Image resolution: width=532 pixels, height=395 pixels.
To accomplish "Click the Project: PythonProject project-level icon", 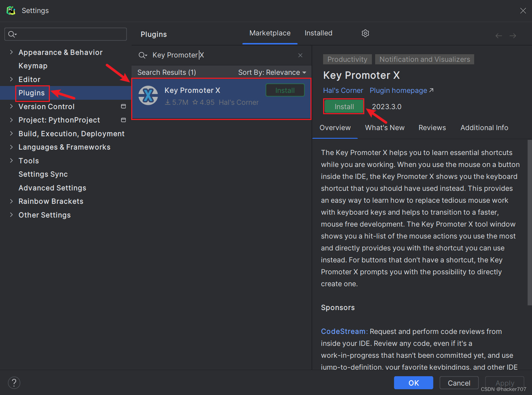I will (123, 120).
